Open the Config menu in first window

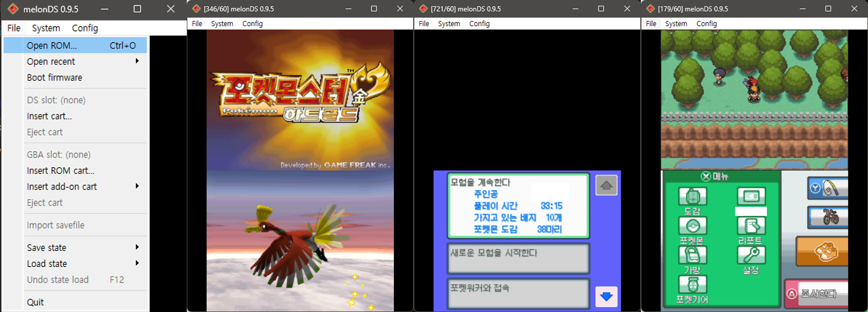[85, 28]
